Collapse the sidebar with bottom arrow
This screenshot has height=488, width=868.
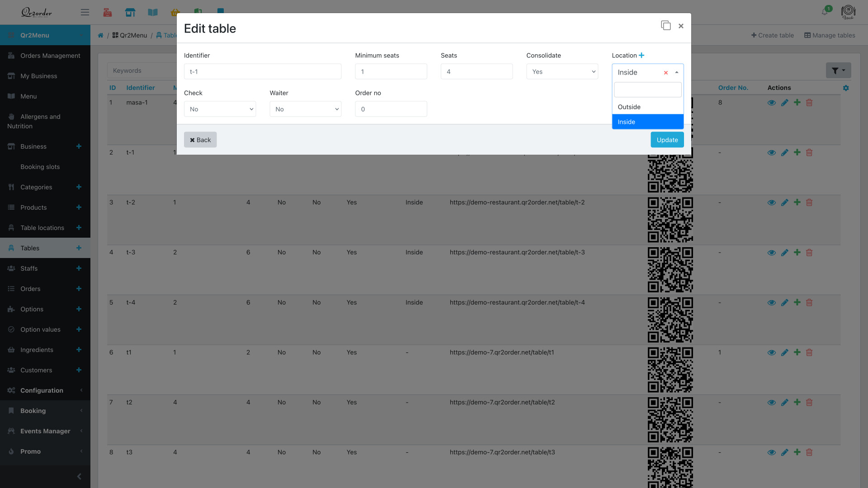pyautogui.click(x=79, y=476)
